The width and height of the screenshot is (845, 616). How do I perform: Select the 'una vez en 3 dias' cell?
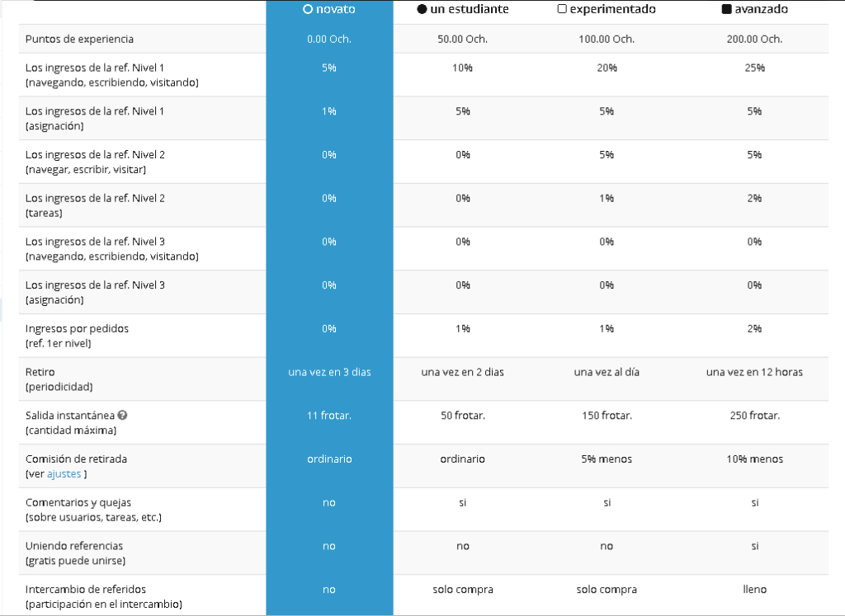[x=329, y=372]
